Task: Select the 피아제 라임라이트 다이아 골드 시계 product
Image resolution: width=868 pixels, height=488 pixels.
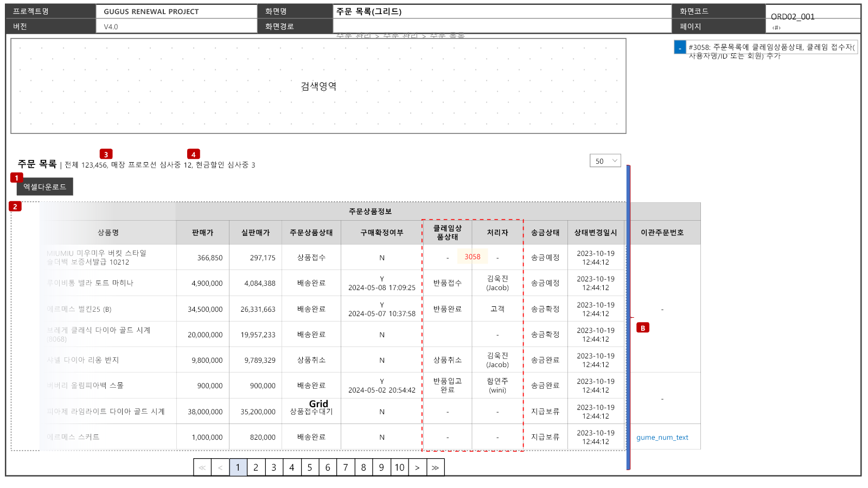Action: coord(106,412)
